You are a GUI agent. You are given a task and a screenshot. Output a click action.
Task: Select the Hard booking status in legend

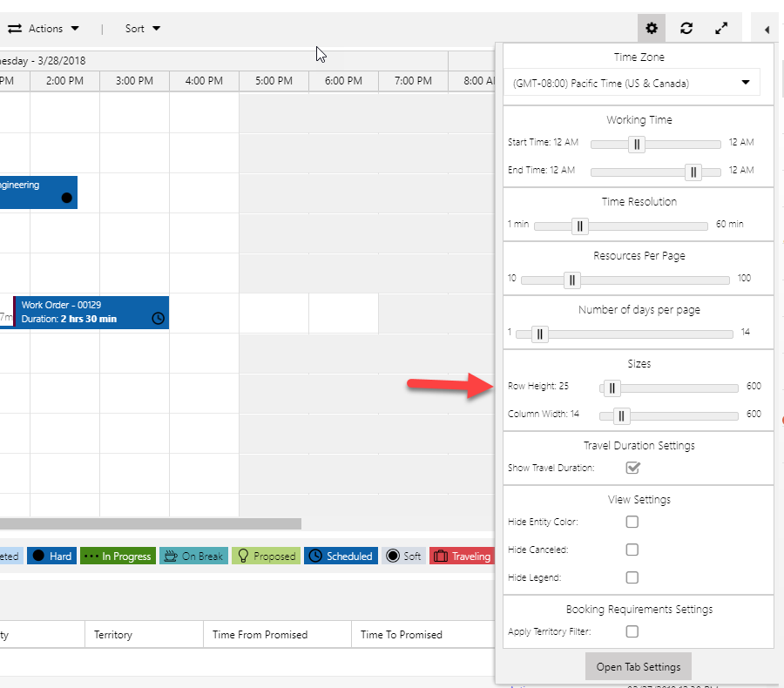[51, 555]
